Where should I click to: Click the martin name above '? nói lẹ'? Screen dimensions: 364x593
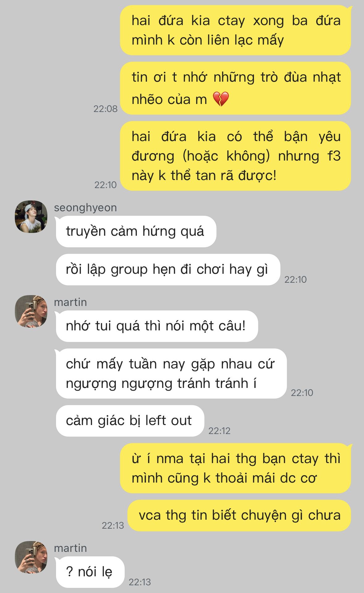(x=70, y=548)
